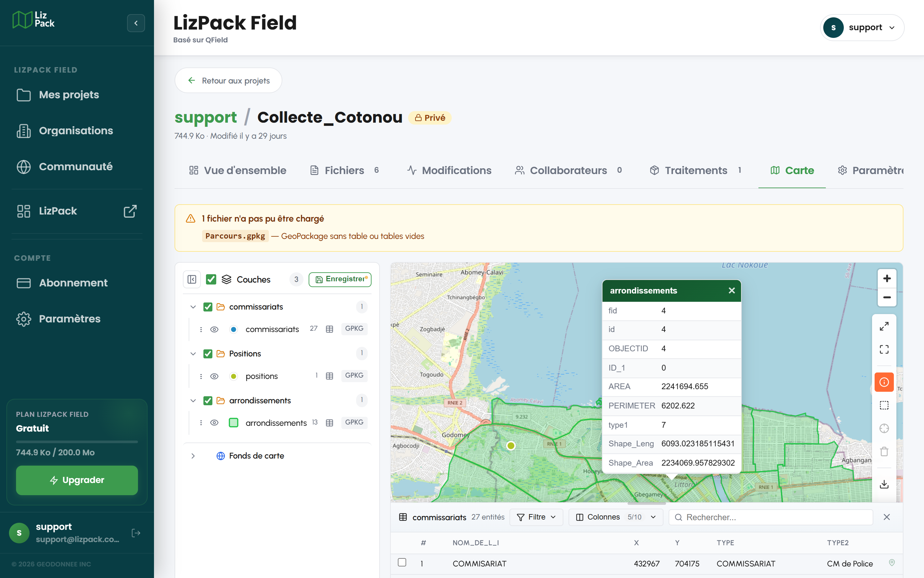
Task: Toggle fullscreen map view
Action: point(884,349)
